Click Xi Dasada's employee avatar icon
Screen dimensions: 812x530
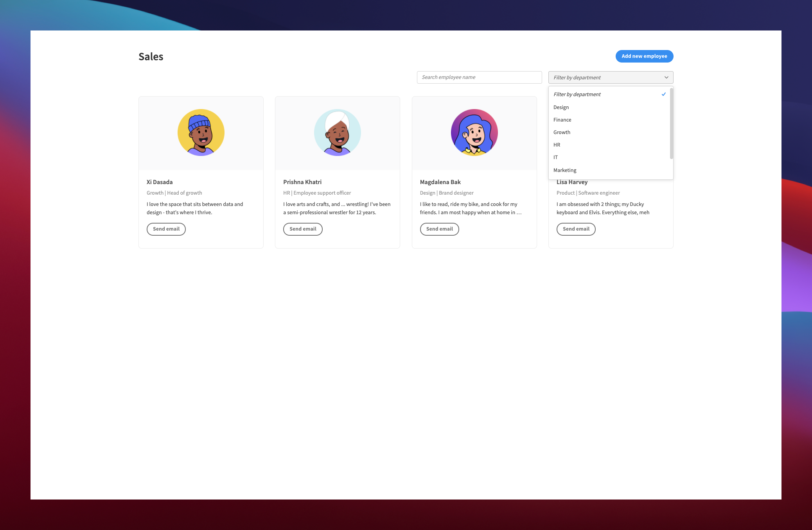pos(201,133)
